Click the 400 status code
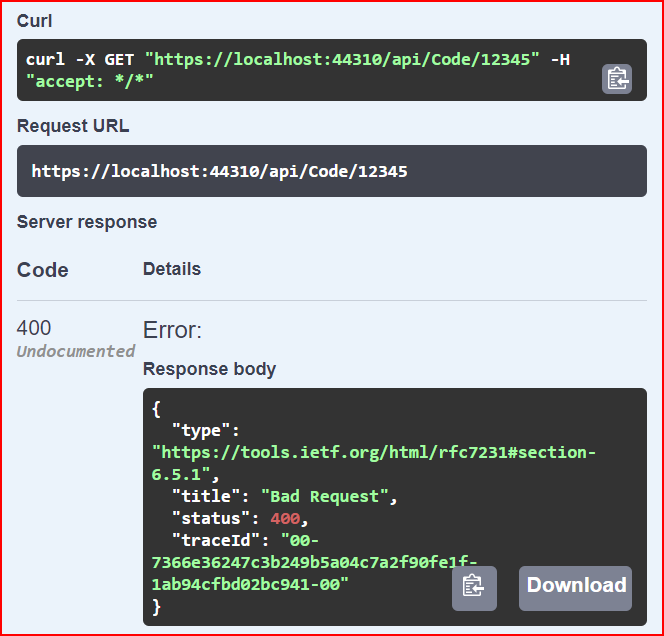The height and width of the screenshot is (636, 664). point(34,328)
